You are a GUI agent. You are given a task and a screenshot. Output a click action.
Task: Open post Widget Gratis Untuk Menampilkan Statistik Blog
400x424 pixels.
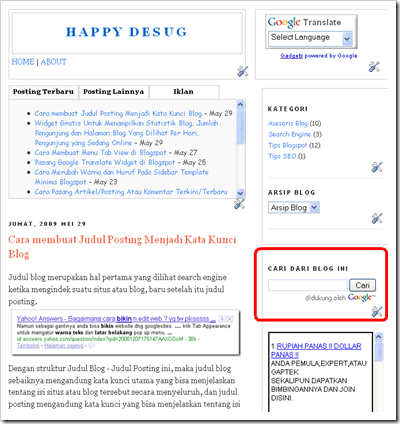point(126,133)
